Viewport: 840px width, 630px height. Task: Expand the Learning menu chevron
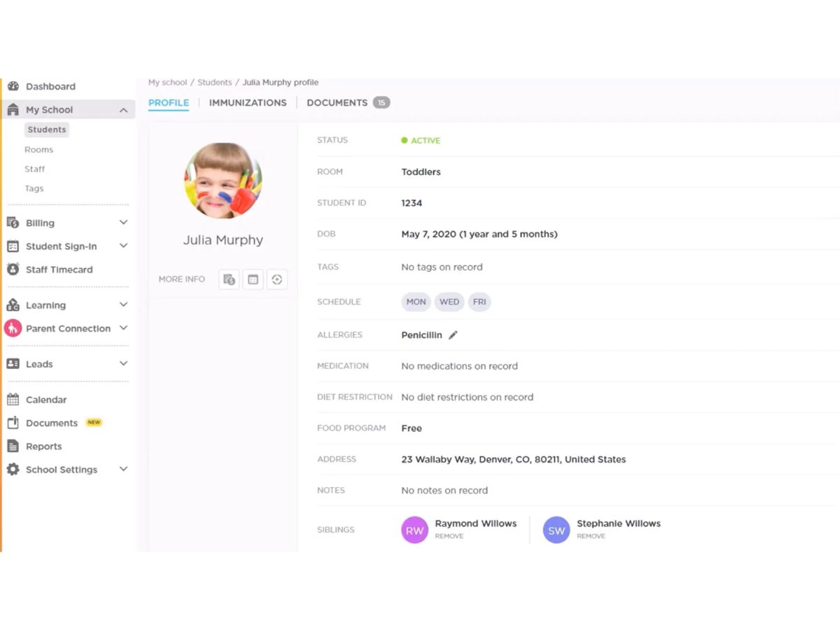coord(123,305)
